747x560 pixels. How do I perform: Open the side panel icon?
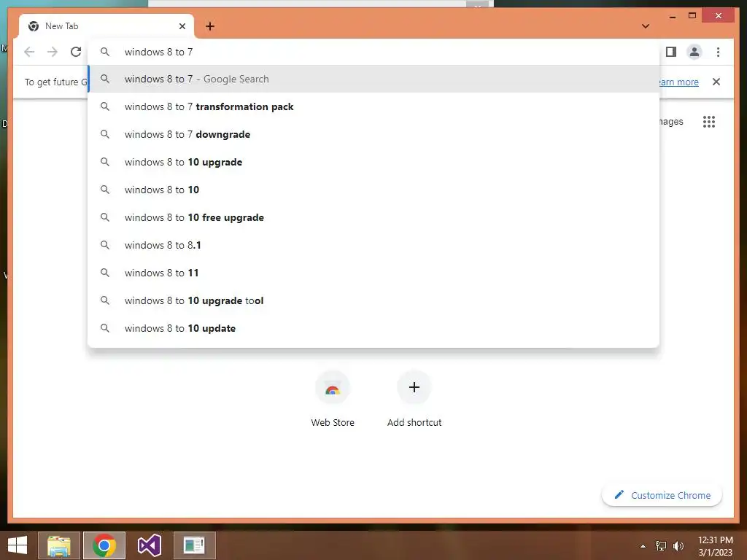(671, 52)
